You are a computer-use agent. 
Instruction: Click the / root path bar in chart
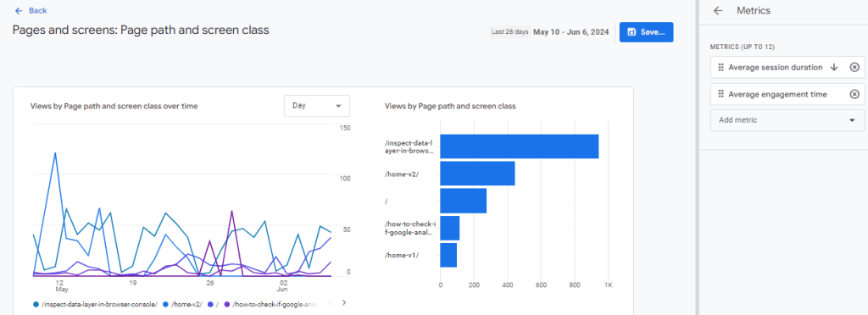click(x=464, y=201)
